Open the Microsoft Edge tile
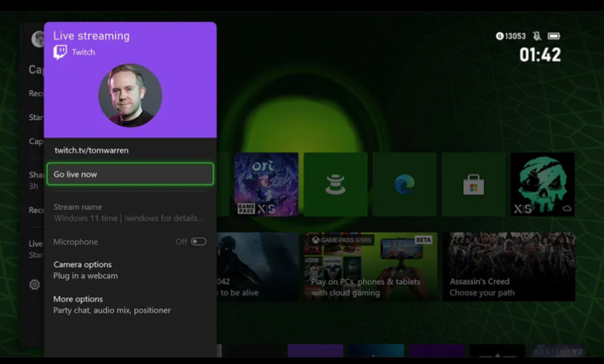This screenshot has width=604, height=364. pyautogui.click(x=404, y=184)
